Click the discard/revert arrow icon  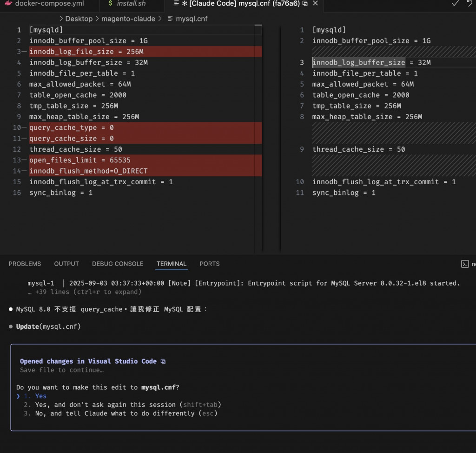(x=469, y=3)
